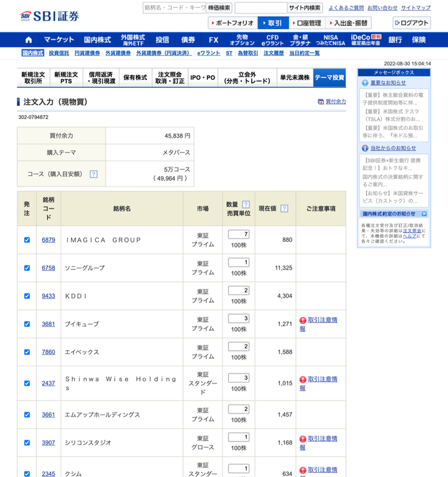Click quantity field for ソニーグループ
The height and width of the screenshot is (477, 448).
pos(239,262)
